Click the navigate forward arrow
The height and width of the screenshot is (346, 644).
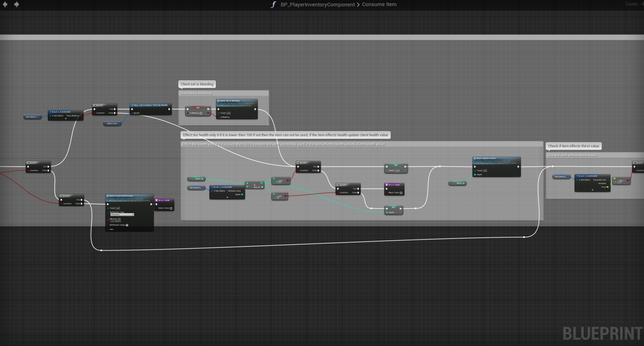coord(16,4)
